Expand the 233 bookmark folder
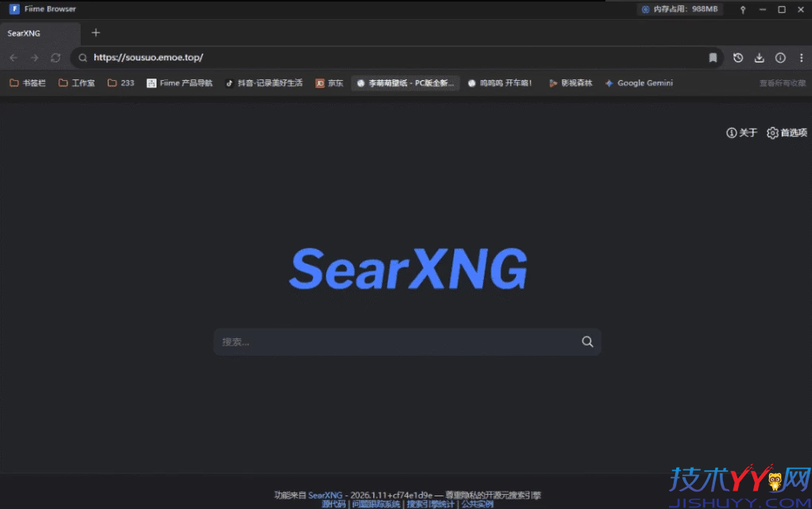The width and height of the screenshot is (812, 509). [x=121, y=83]
